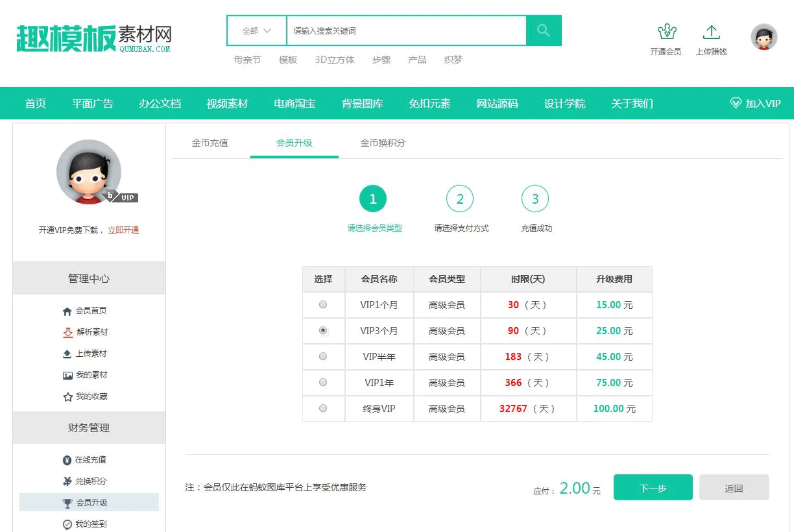Click the 上传赚钱 upload icon
The width and height of the screenshot is (794, 532).
(711, 31)
